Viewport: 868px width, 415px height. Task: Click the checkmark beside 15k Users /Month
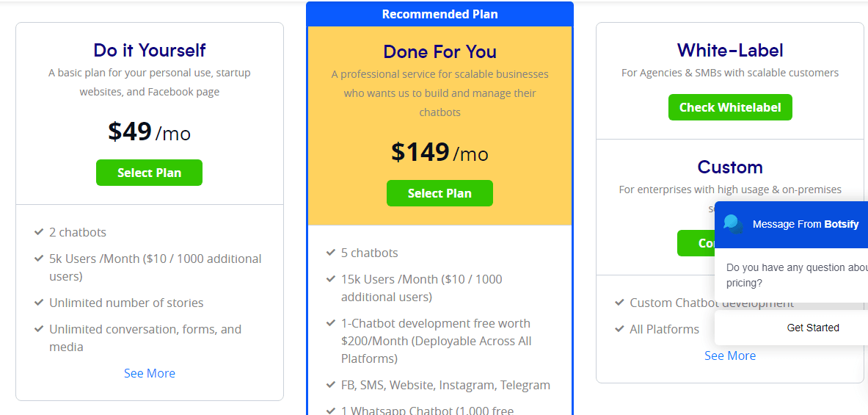(330, 278)
